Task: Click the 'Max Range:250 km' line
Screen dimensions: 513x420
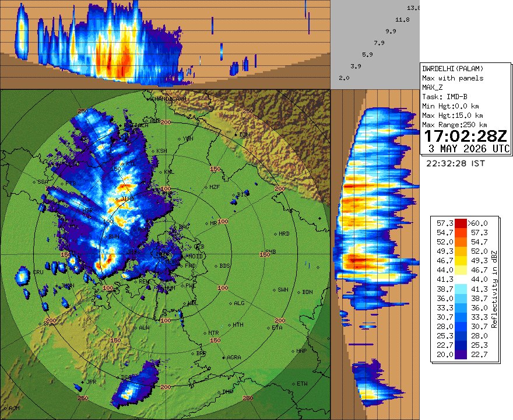Action: pyautogui.click(x=455, y=125)
